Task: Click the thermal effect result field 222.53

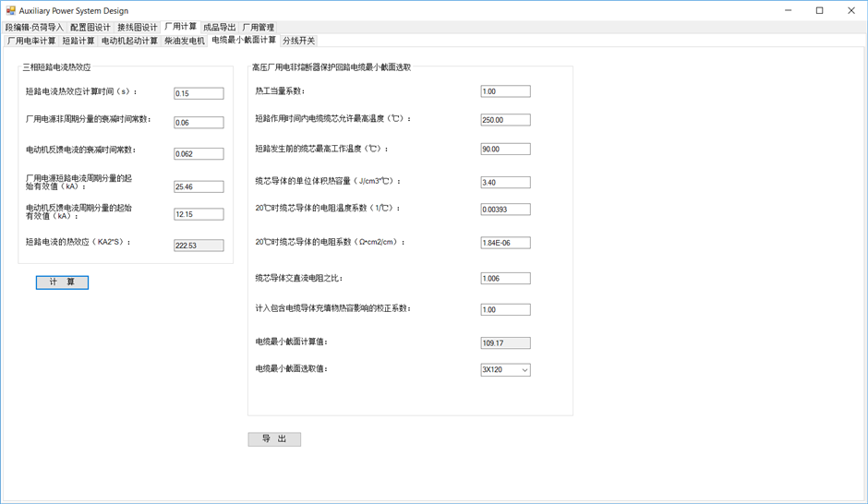Action: pos(199,246)
